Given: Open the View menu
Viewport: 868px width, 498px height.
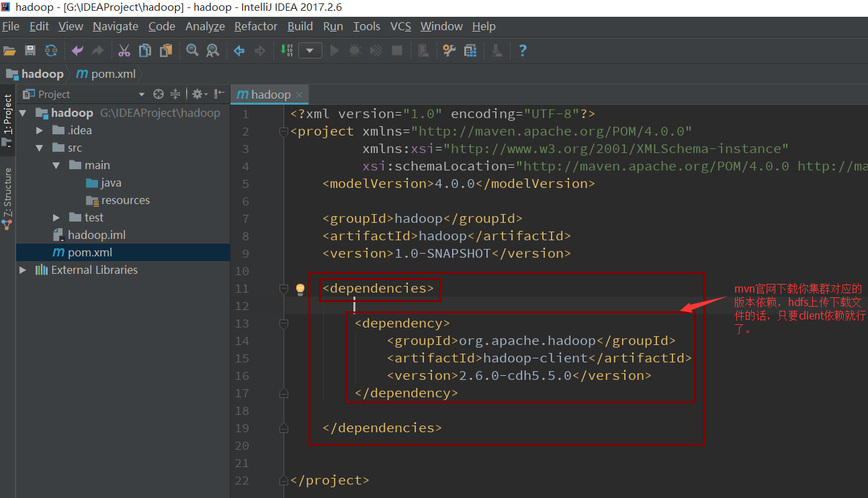Looking at the screenshot, I should coord(71,26).
